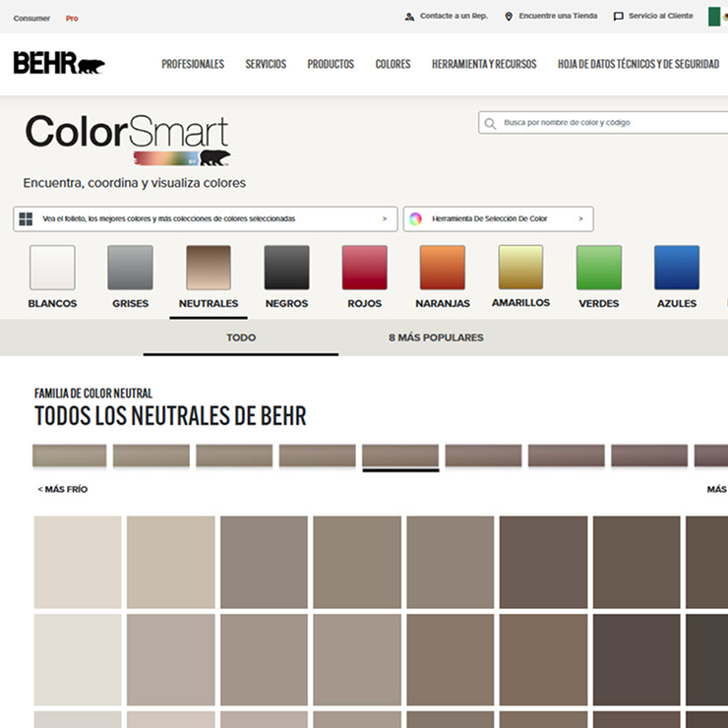Expand arrow on the folleto collections button
This screenshot has width=728, height=728.
pos(385,218)
